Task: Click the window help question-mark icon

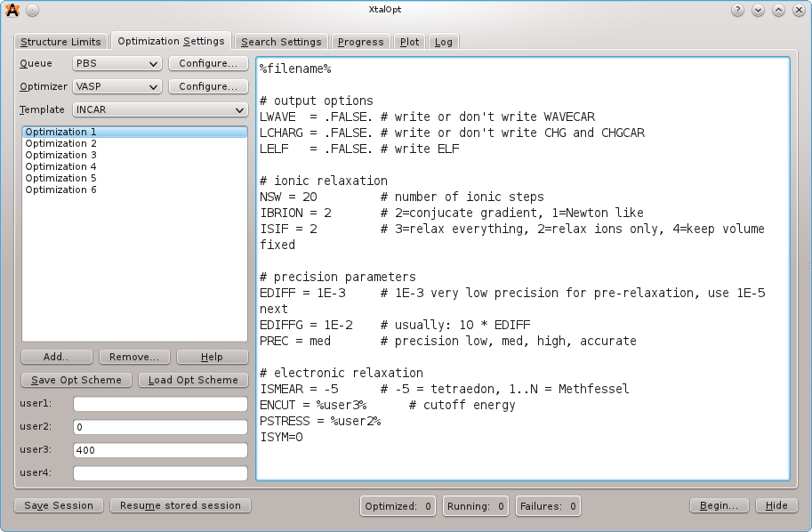Action: 737,10
